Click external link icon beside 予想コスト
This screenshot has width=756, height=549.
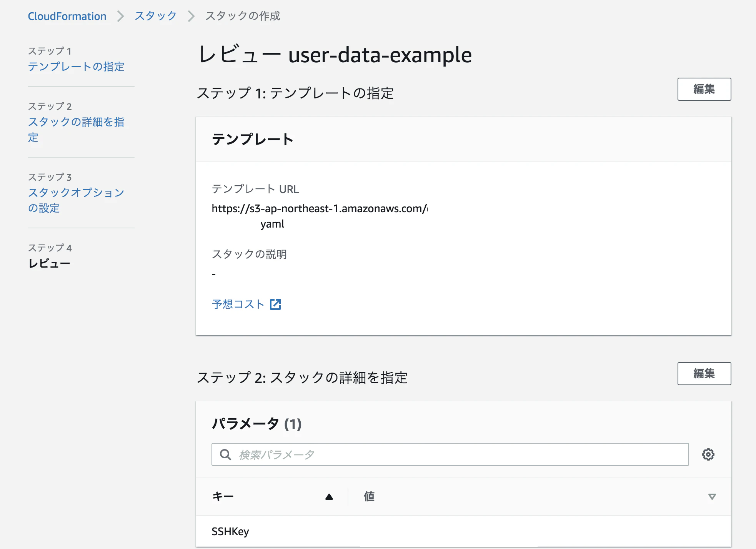coord(275,304)
